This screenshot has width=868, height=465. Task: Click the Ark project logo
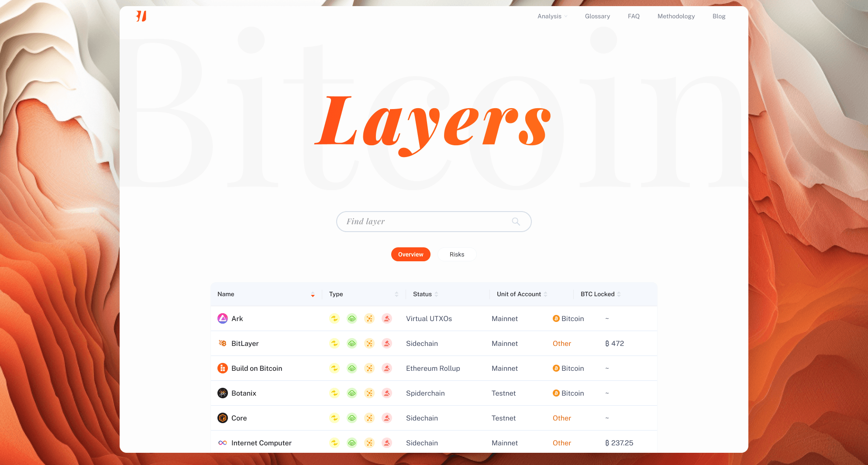[223, 318]
